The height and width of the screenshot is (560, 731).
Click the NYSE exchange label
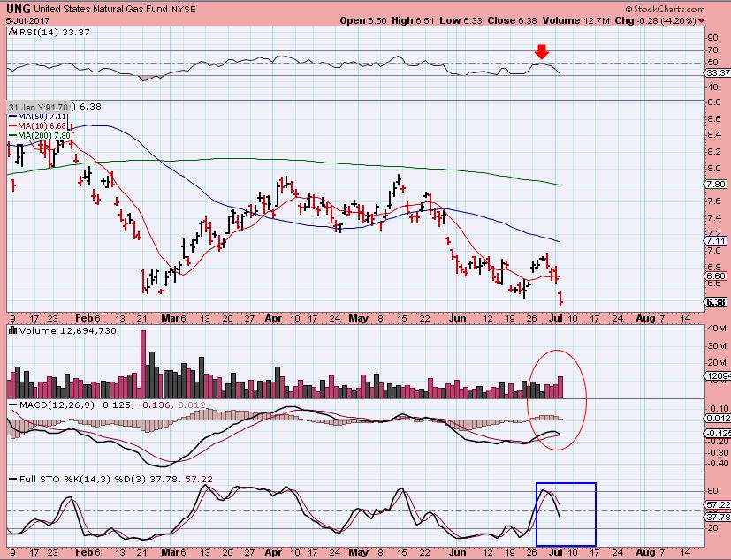(183, 10)
